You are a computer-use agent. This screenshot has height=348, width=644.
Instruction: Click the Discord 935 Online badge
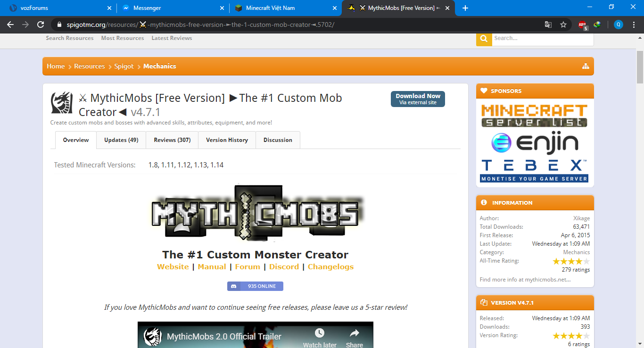pos(255,286)
